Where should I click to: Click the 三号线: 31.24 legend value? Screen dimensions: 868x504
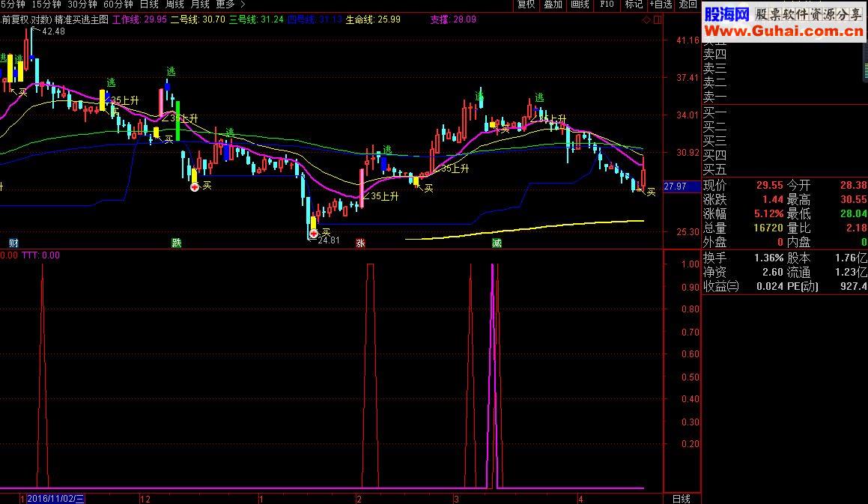[256, 19]
